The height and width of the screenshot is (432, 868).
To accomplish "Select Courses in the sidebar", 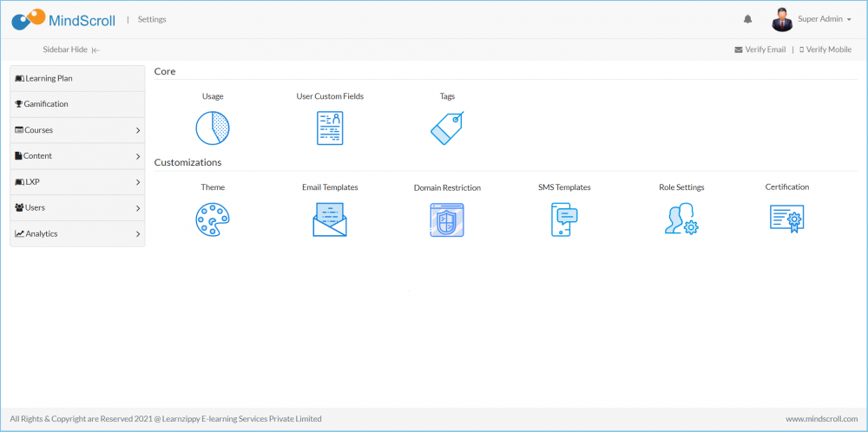I will 77,130.
